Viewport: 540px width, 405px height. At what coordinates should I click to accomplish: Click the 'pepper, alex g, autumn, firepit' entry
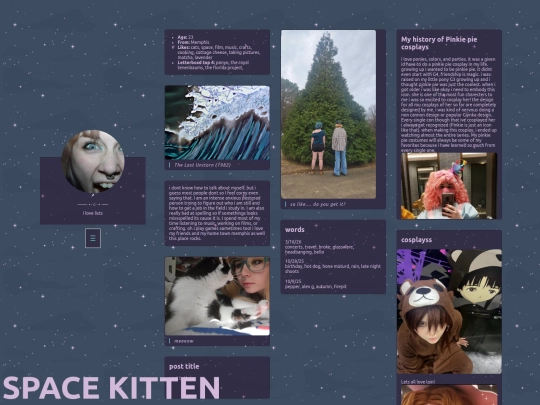[x=315, y=287]
